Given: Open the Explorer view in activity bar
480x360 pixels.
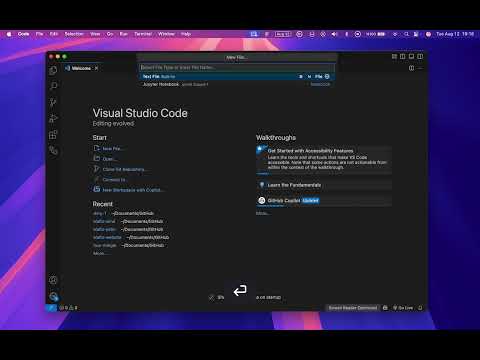Looking at the screenshot, I should [x=53, y=70].
